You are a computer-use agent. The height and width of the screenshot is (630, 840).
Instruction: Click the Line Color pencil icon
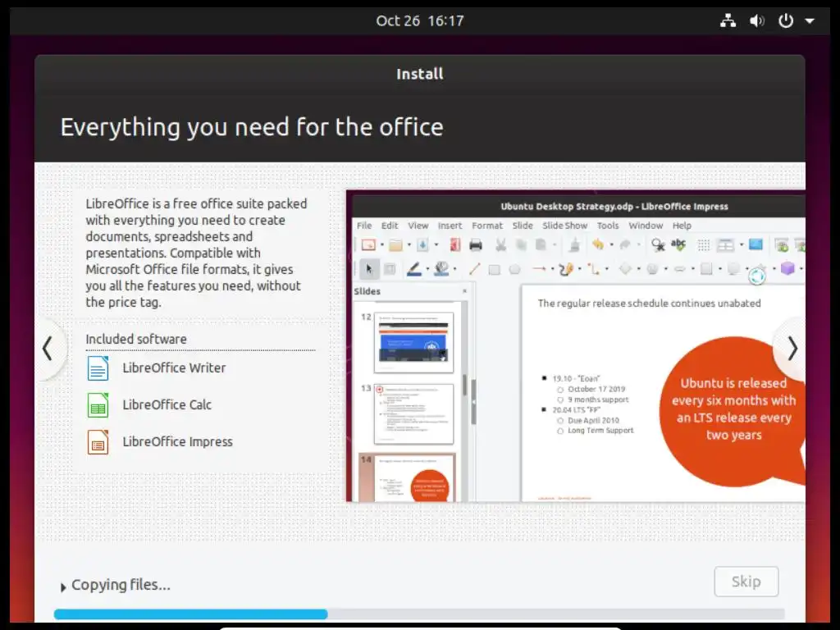tap(413, 269)
